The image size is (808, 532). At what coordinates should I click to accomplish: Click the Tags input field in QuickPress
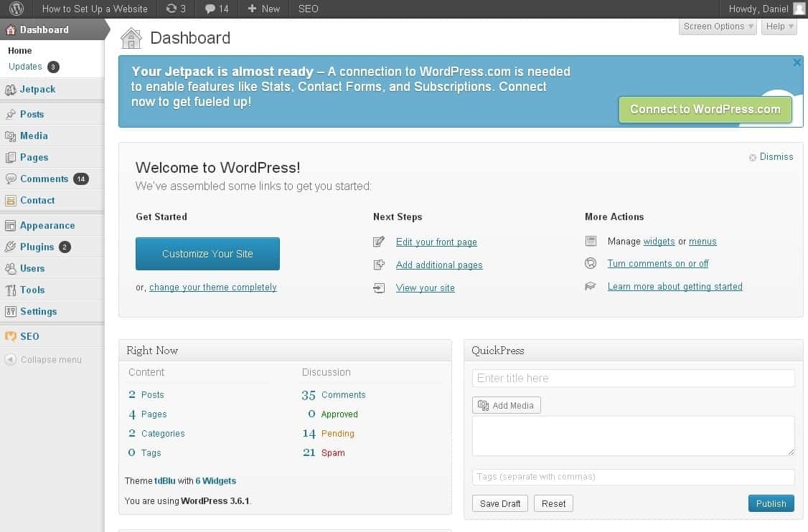click(634, 477)
